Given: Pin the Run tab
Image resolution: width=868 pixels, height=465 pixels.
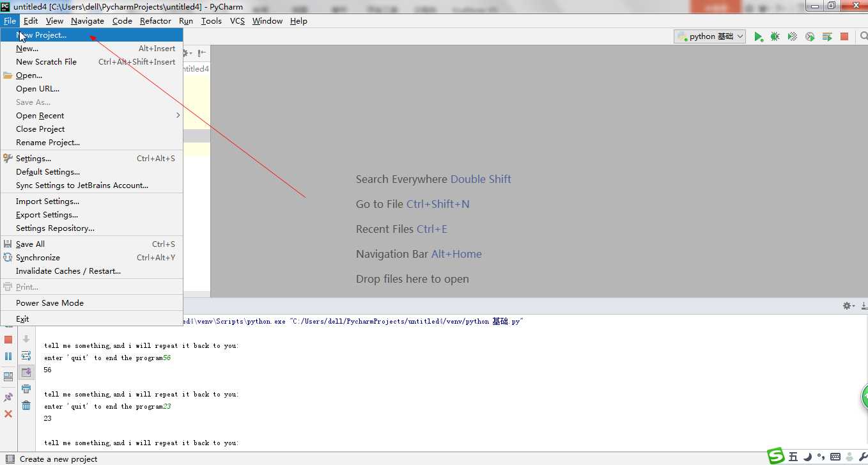Looking at the screenshot, I should point(8,397).
